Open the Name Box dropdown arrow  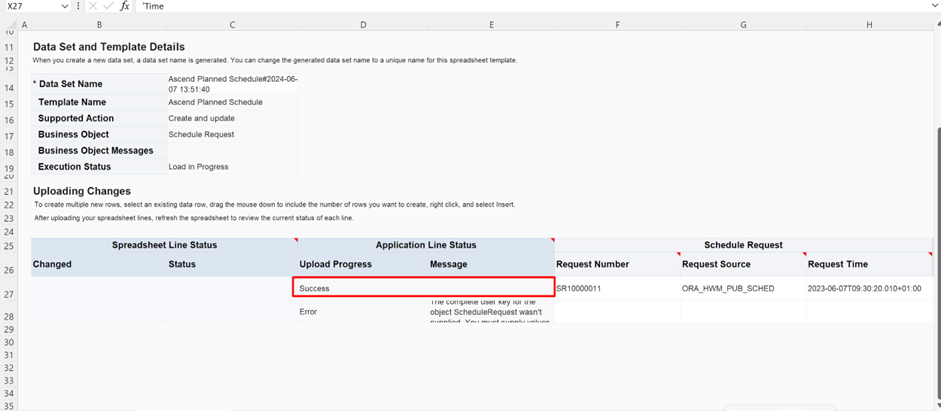[64, 6]
